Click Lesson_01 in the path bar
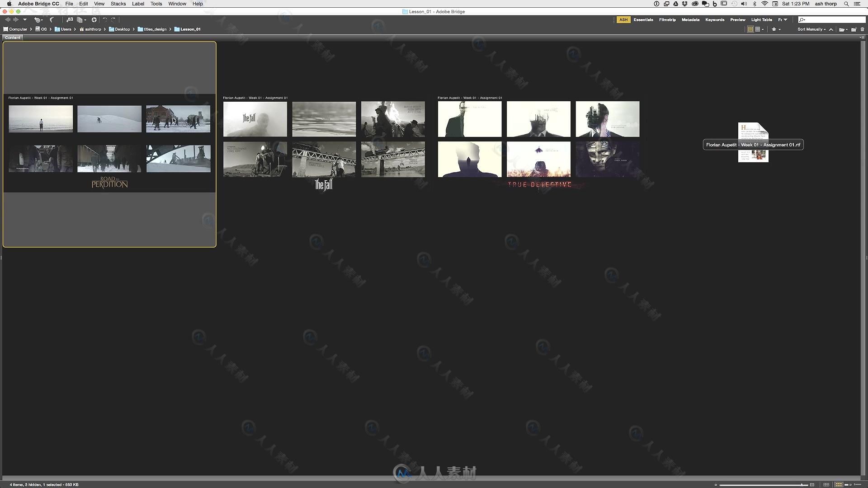The image size is (868, 488). [x=187, y=29]
